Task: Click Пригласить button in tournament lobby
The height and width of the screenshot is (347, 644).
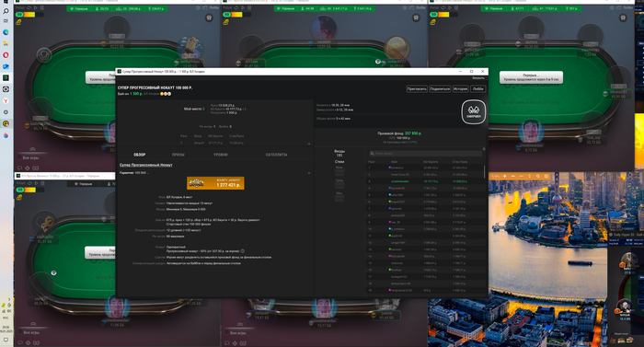Action: (417, 88)
